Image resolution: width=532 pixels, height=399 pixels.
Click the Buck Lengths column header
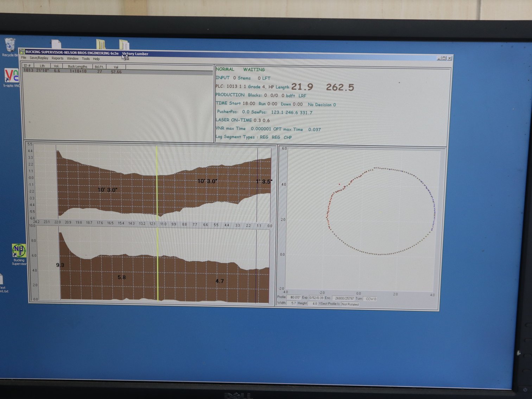pyautogui.click(x=77, y=66)
